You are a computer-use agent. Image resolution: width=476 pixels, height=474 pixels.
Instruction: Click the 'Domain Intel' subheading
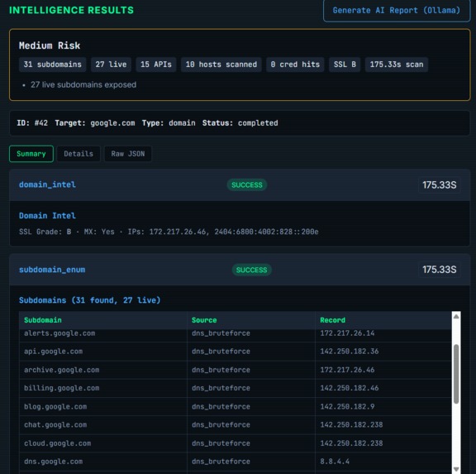[x=47, y=216]
